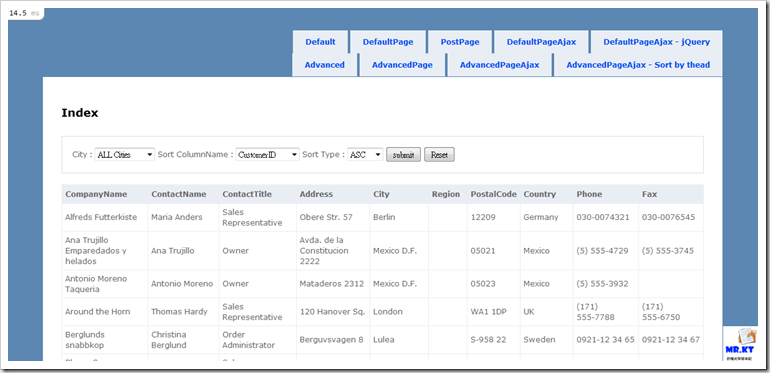The height and width of the screenshot is (373, 770).
Task: Switch to AdvancedPageAjax tab
Action: 499,65
